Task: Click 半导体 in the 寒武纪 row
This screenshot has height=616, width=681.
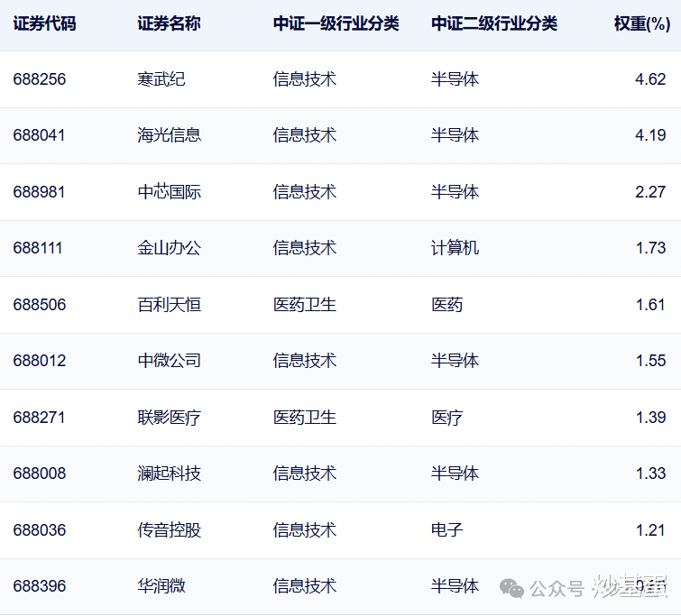Action: [x=455, y=79]
